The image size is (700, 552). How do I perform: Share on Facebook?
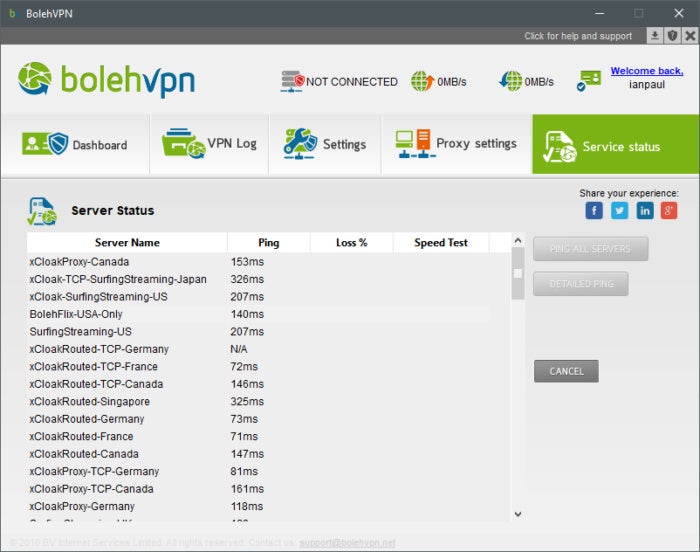pos(594,210)
